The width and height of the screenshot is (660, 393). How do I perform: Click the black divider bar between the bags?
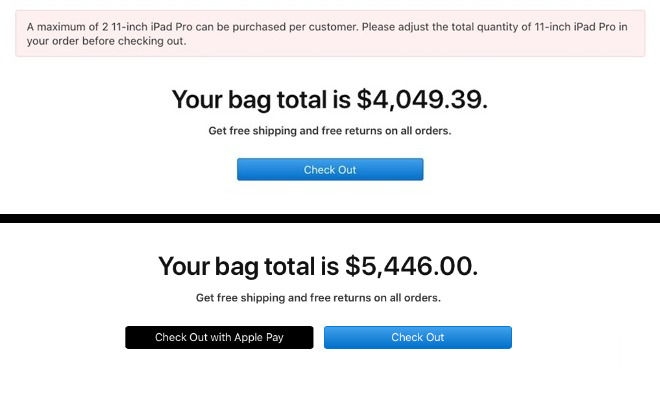pos(330,218)
